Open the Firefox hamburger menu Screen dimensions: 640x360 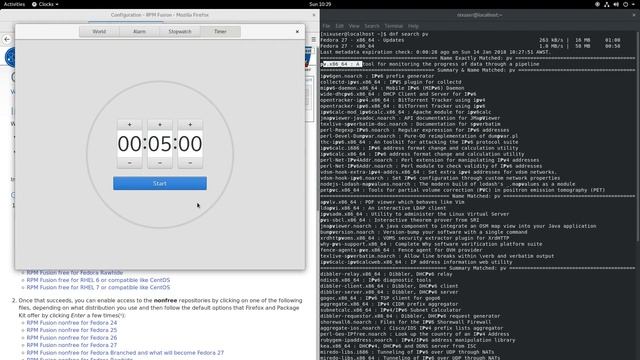[x=313, y=40]
